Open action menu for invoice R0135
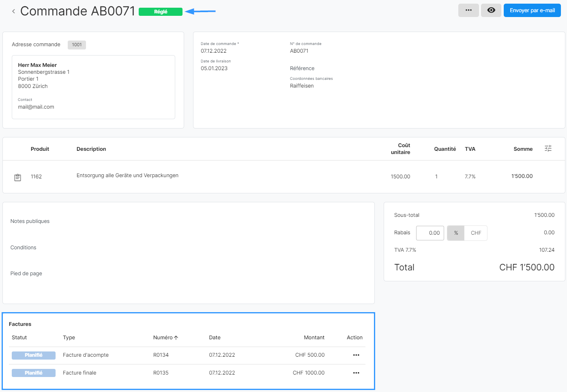This screenshot has height=392, width=567. click(356, 373)
